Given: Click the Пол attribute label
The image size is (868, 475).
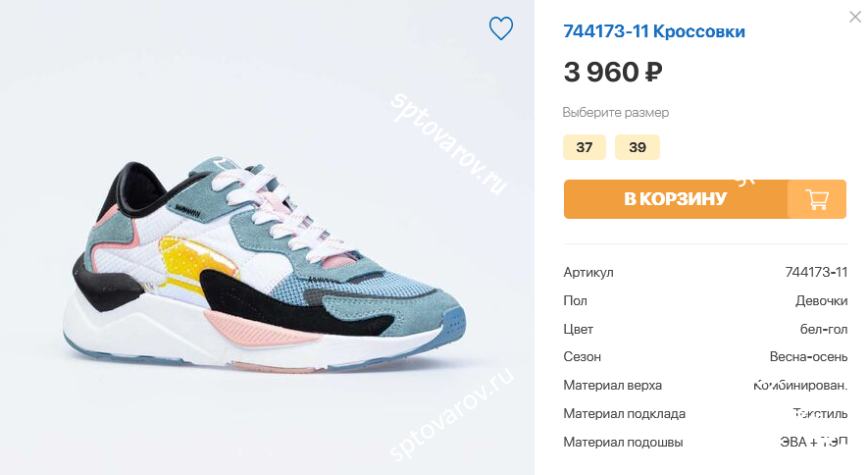Looking at the screenshot, I should click(x=575, y=300).
